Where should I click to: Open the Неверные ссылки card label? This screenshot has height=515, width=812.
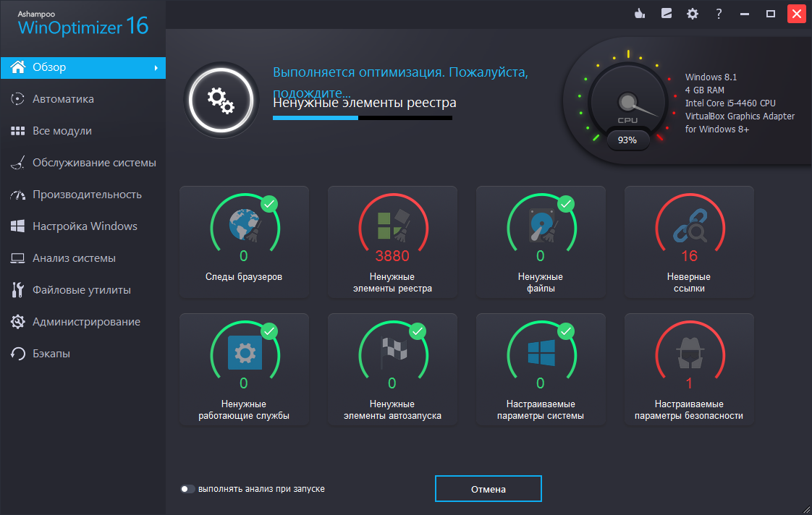689,283
